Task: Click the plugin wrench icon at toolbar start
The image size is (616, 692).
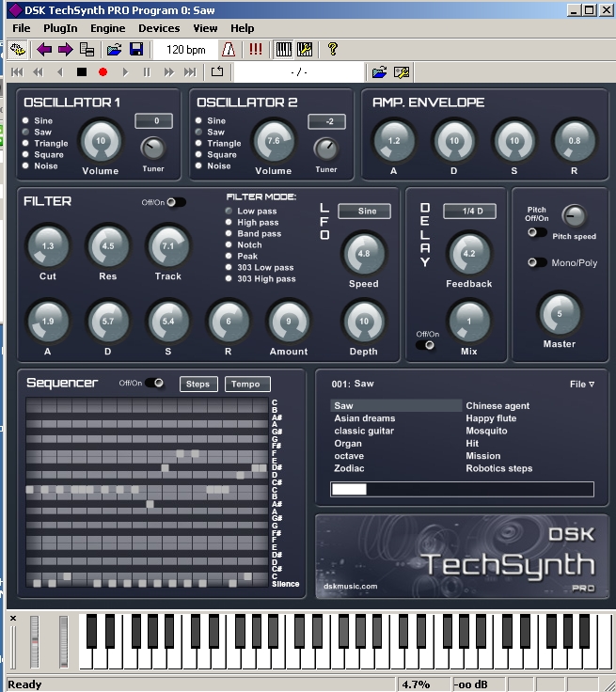Action: point(18,50)
